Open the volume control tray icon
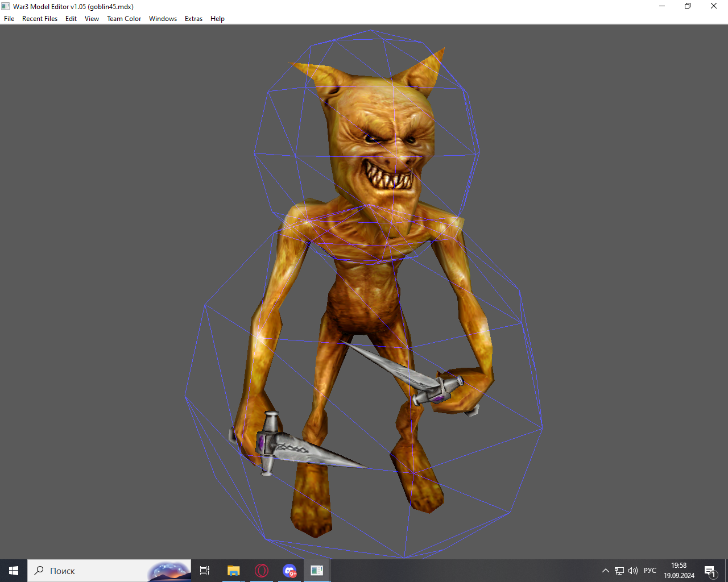Screen dimensions: 728x582 click(633, 571)
